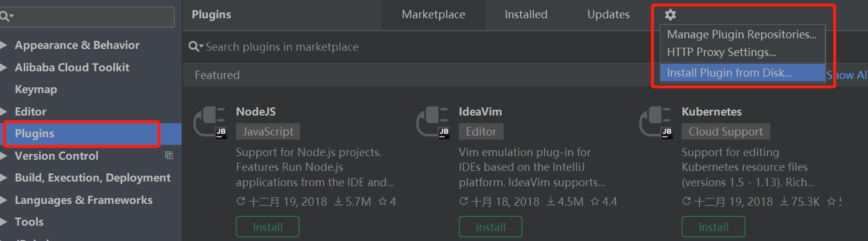Image resolution: width=868 pixels, height=241 pixels.
Task: Select Keymap in settings tree
Action: (36, 90)
